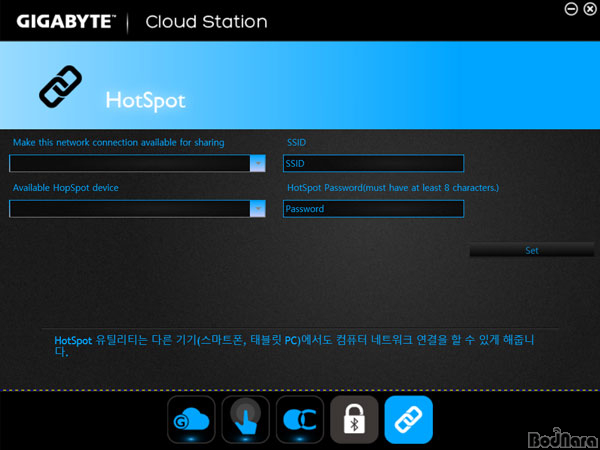Image resolution: width=600 pixels, height=450 pixels.
Task: Click 'Make this network connection available for sharing' label
Action: click(x=119, y=142)
